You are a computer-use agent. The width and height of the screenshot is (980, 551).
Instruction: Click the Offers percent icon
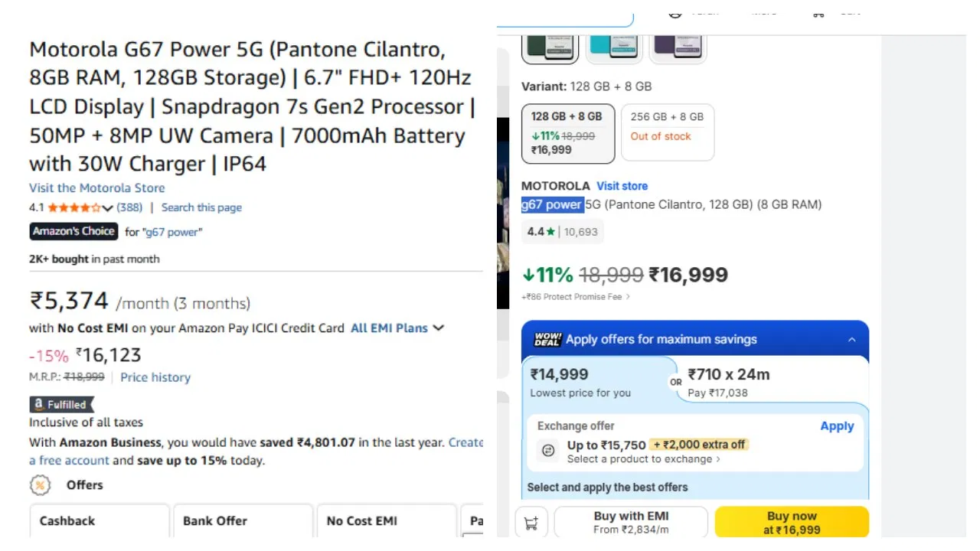point(40,485)
